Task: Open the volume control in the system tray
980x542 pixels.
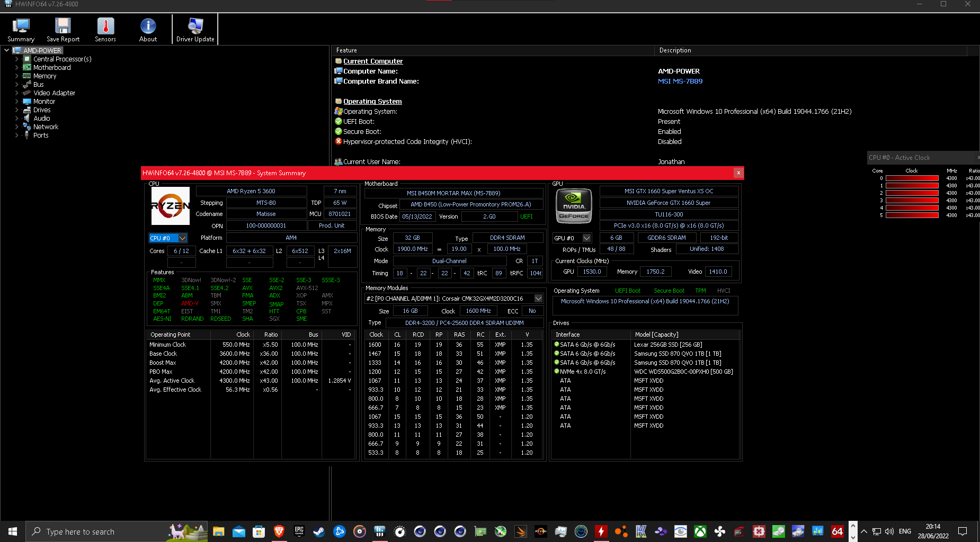Action: (889, 531)
